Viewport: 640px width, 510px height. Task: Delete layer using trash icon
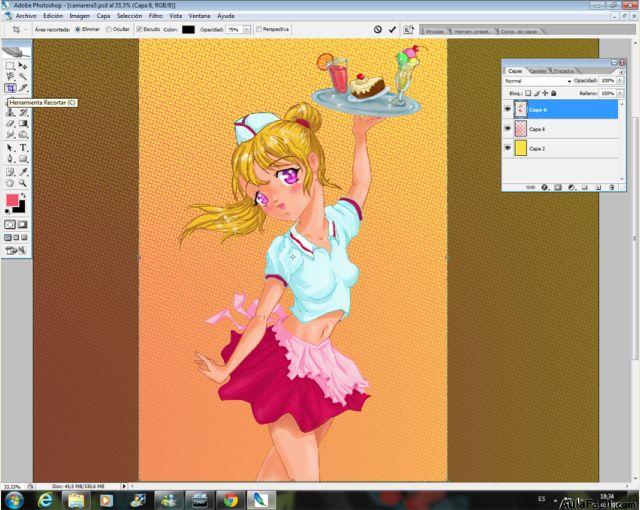click(611, 187)
